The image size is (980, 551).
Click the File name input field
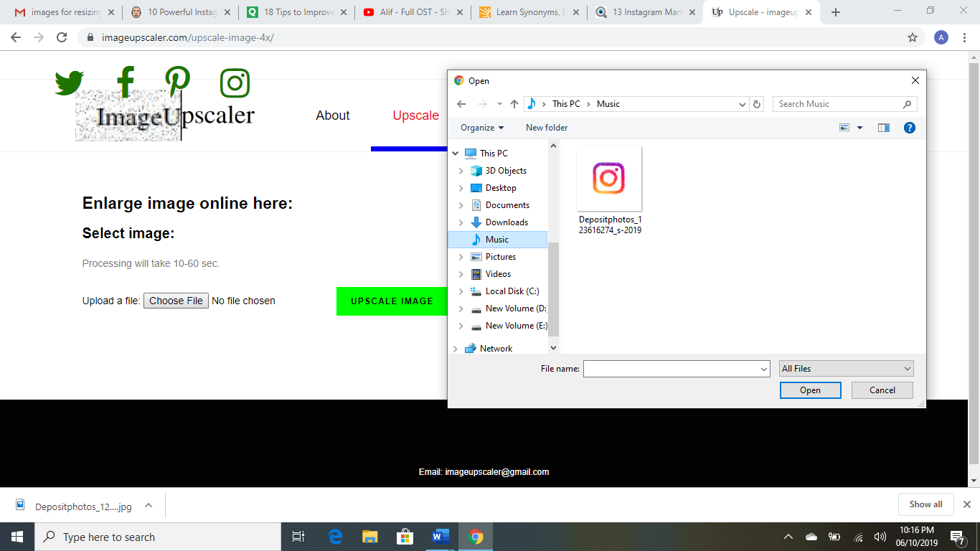671,369
